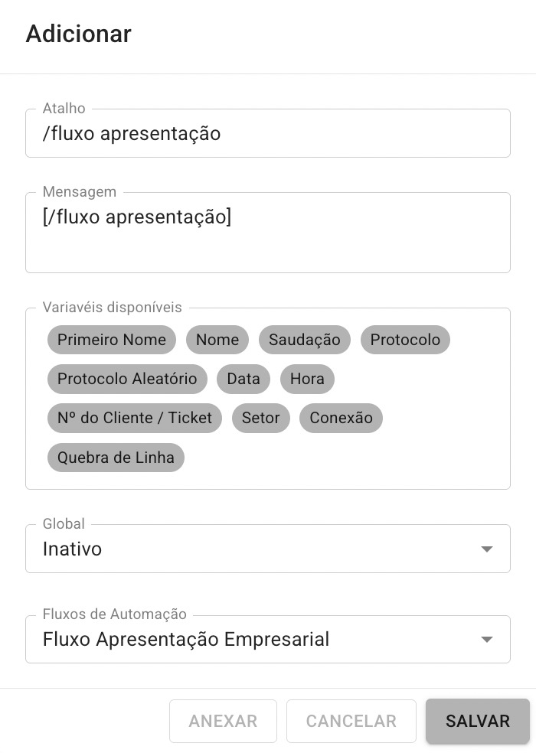This screenshot has width=536, height=756.
Task: Click the Atalho input field
Action: coord(268,133)
